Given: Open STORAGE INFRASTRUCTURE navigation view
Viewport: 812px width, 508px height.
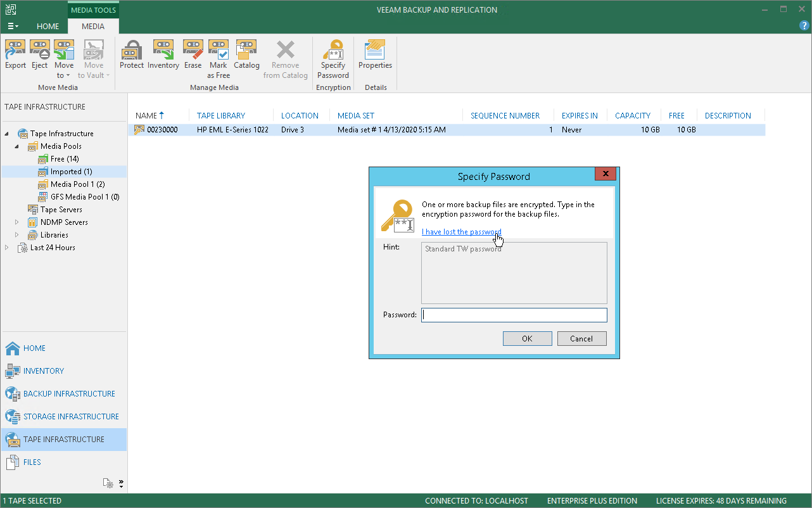Looking at the screenshot, I should coord(63,417).
